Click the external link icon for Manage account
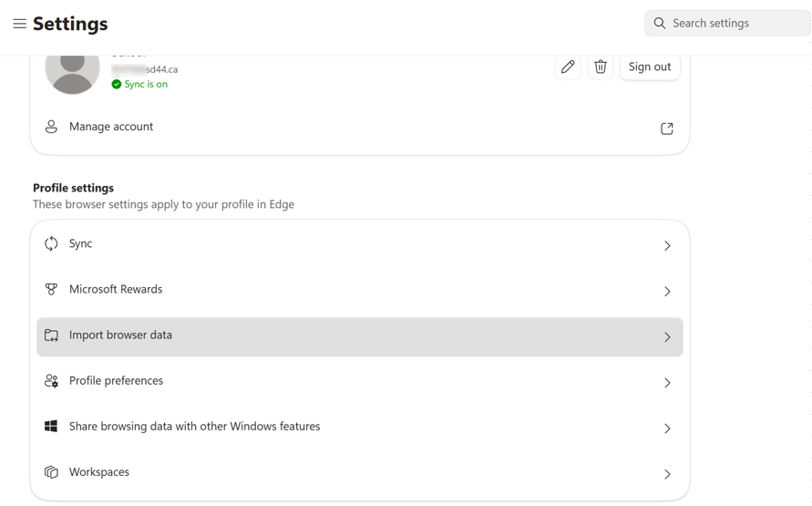The height and width of the screenshot is (506, 812). (x=667, y=129)
